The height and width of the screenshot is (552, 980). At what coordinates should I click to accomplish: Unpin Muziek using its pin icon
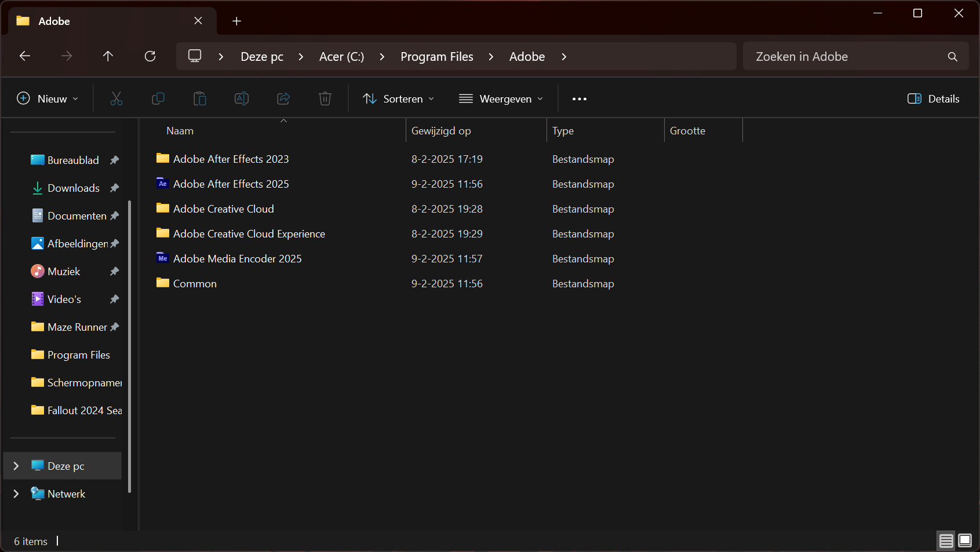pyautogui.click(x=115, y=271)
